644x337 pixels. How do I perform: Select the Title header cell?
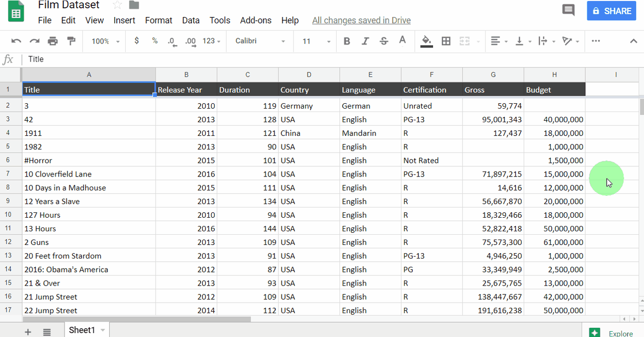[89, 89]
